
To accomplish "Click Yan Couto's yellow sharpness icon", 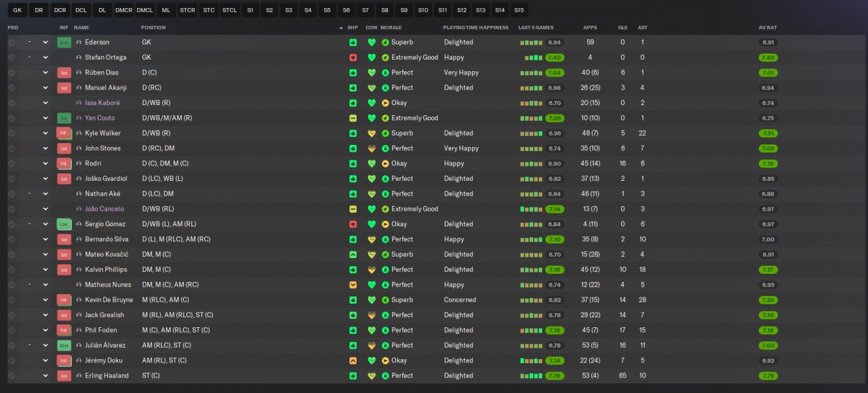I will pos(353,118).
